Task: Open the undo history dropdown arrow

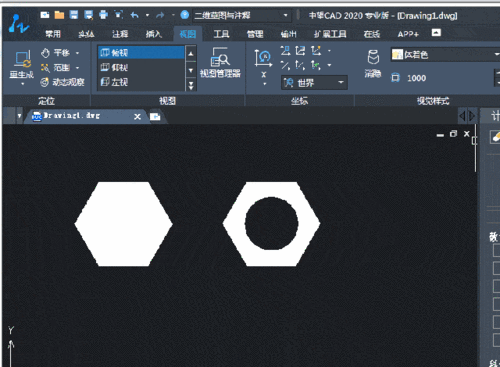Action: point(147,15)
